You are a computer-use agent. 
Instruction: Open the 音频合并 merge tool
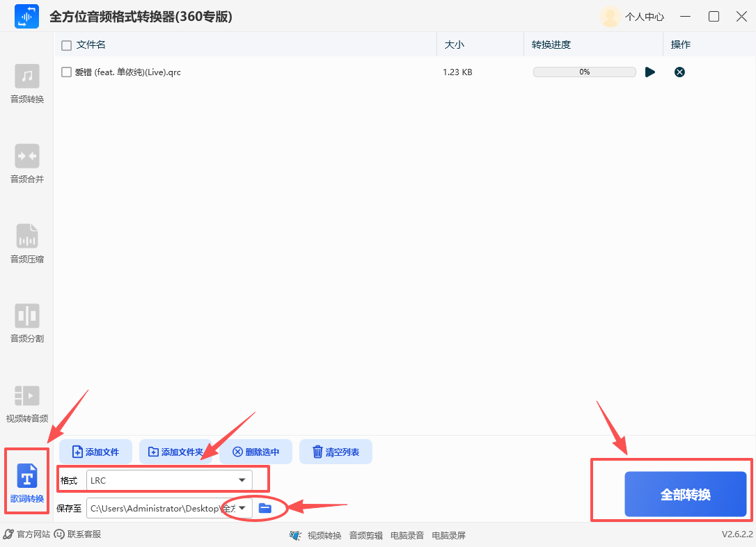pos(26,164)
